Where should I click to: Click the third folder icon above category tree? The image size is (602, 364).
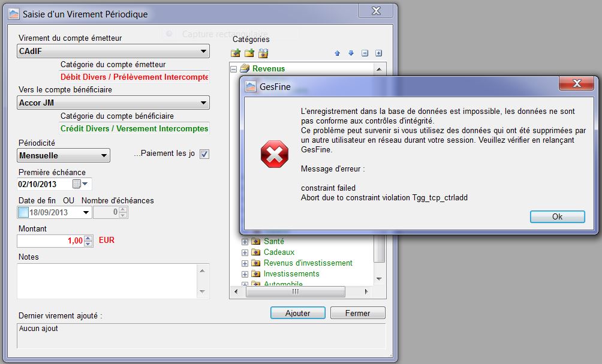point(263,53)
